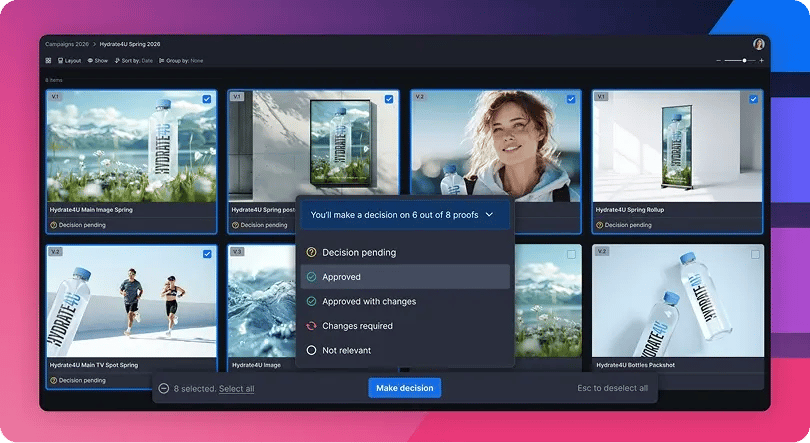The width and height of the screenshot is (810, 443).
Task: Click the green check icon beside Approved
Action: pyautogui.click(x=311, y=277)
